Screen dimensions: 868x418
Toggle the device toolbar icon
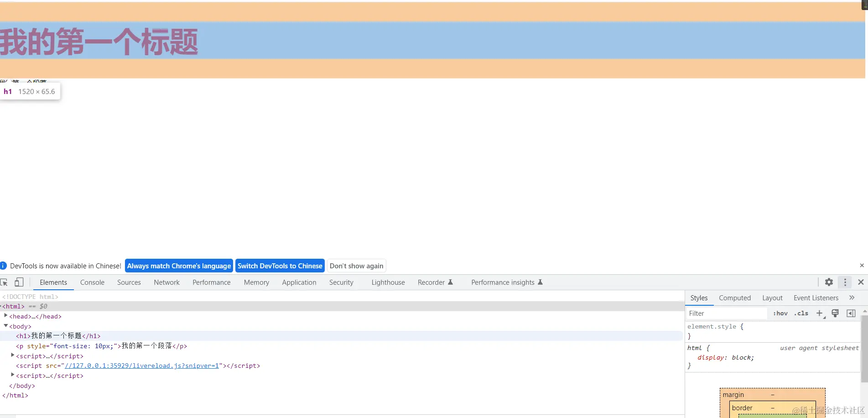pyautogui.click(x=19, y=282)
